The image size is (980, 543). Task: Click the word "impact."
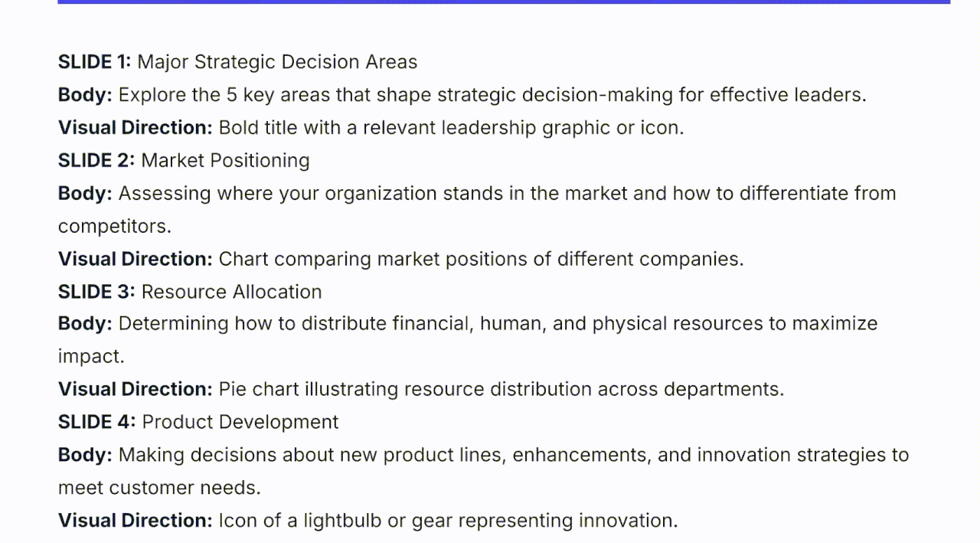91,356
